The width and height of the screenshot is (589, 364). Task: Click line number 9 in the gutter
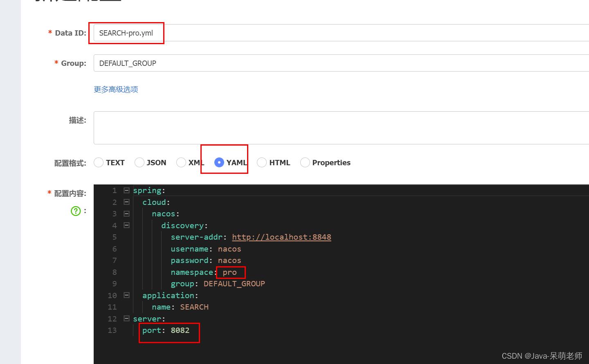pyautogui.click(x=115, y=284)
